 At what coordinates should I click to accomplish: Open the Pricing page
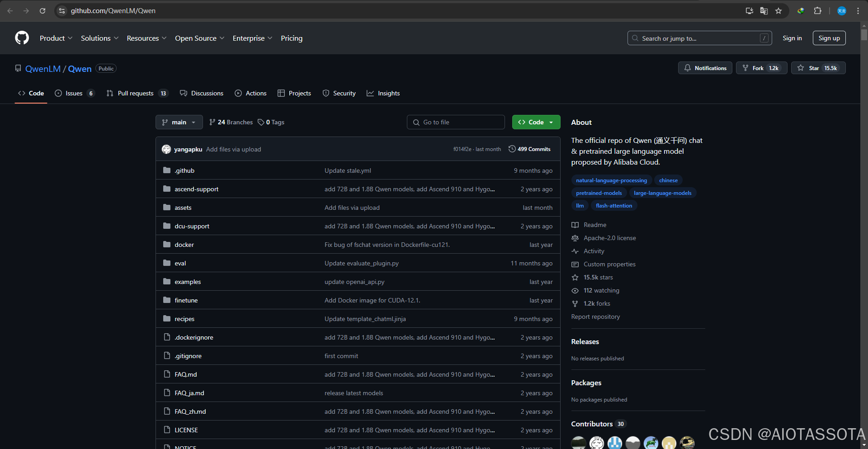click(292, 38)
